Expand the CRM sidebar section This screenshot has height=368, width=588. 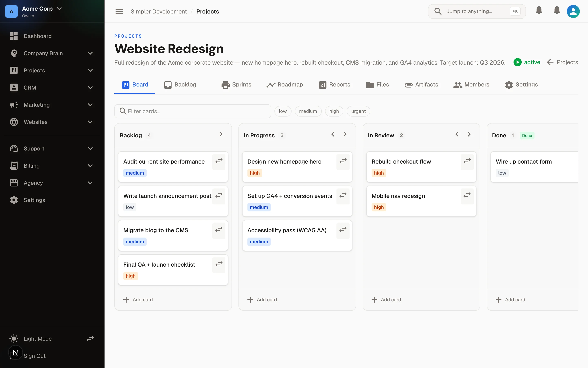click(90, 88)
